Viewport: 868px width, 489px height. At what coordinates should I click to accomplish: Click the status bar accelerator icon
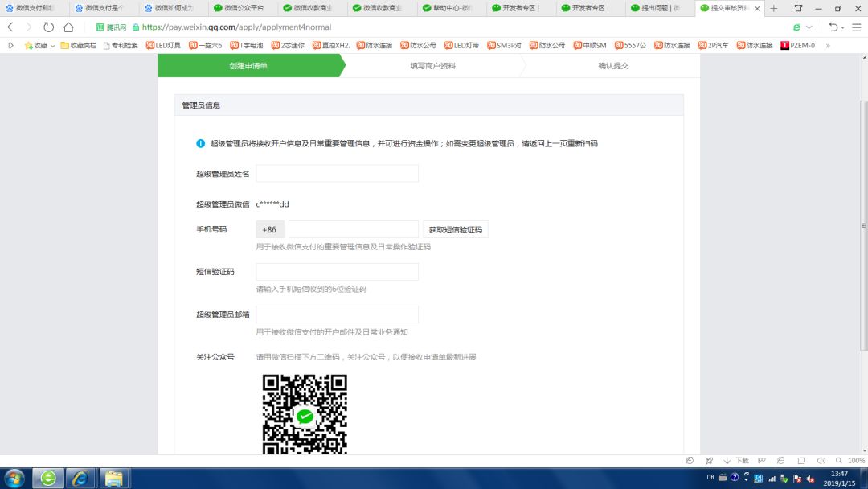click(690, 461)
